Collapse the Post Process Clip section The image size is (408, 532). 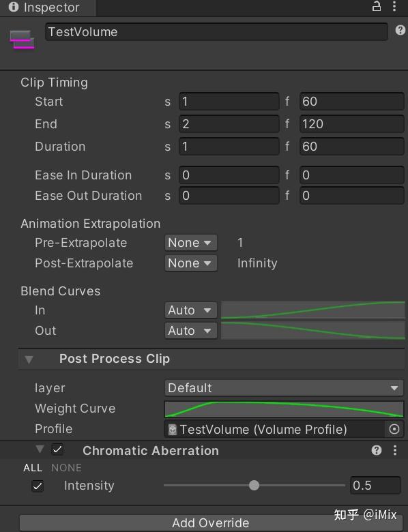(x=29, y=359)
